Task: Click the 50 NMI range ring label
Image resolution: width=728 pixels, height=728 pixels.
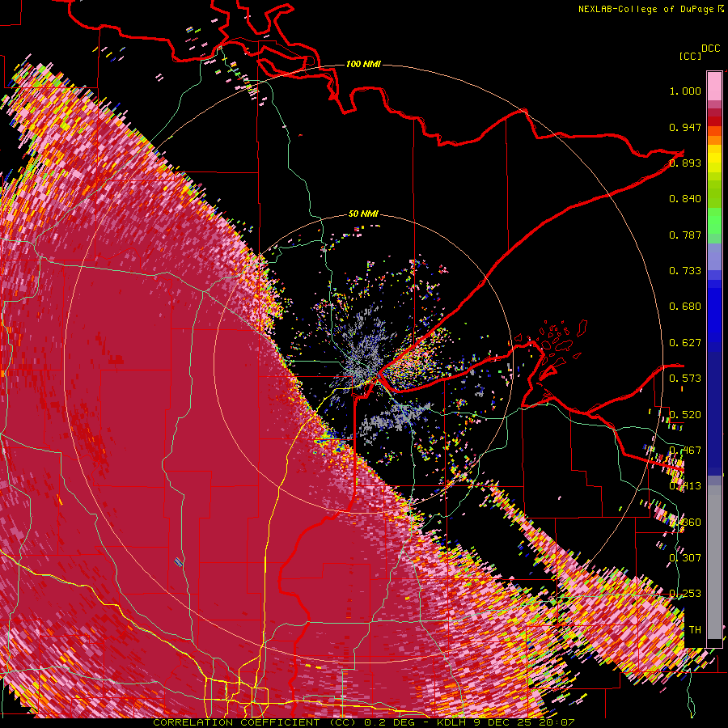Action: point(363,214)
